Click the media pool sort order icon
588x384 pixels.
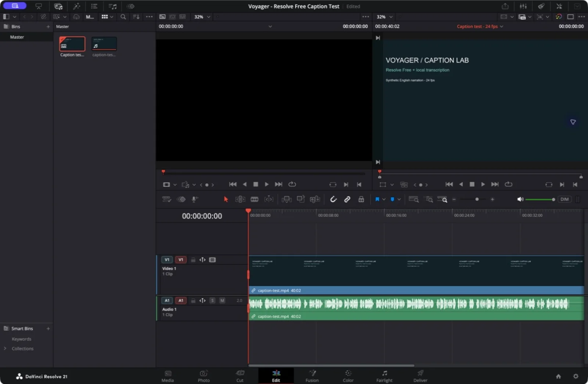[x=136, y=17]
